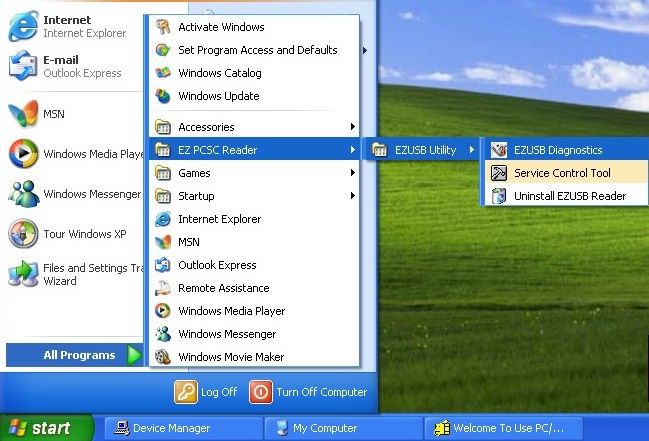Open Windows Movie Maker entry
The image size is (649, 441).
(x=254, y=357)
